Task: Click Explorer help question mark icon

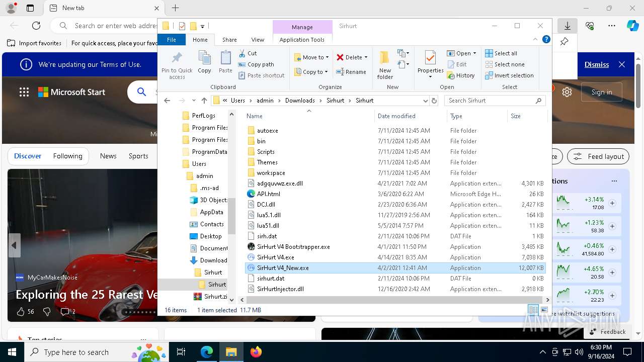Action: pyautogui.click(x=546, y=39)
